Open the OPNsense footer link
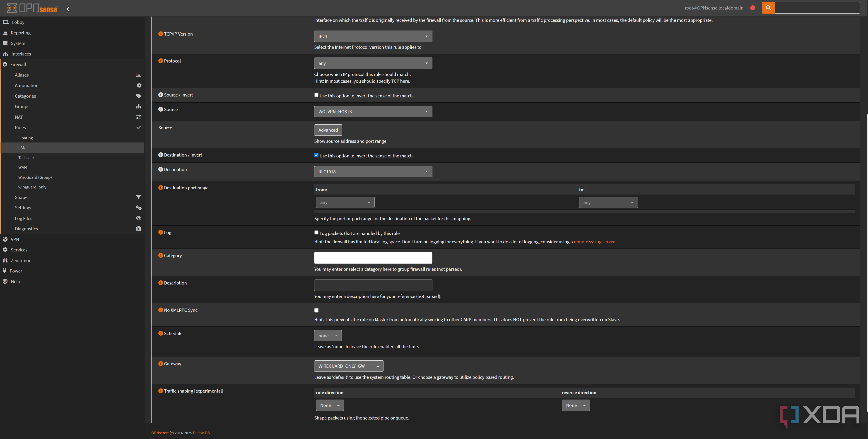The width and height of the screenshot is (868, 439). [x=160, y=433]
